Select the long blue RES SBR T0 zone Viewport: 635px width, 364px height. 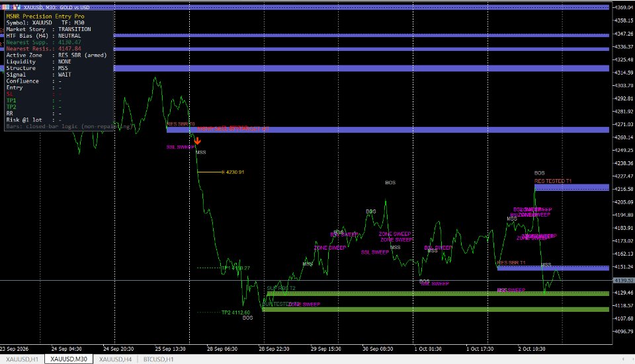[388, 130]
